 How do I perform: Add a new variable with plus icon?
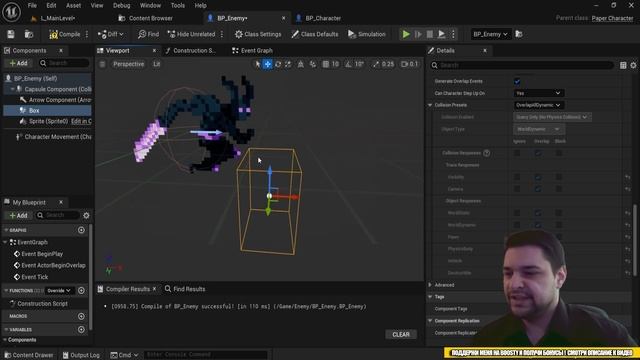click(x=81, y=329)
